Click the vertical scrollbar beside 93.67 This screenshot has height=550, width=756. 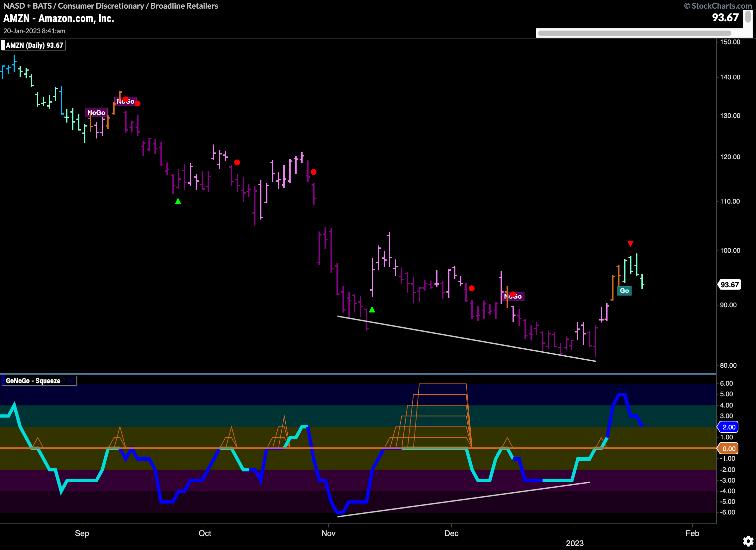748,16
